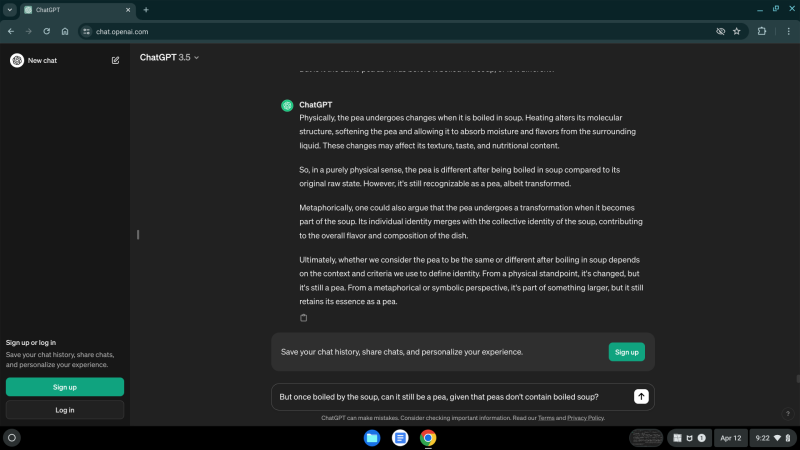Click the new chat compose icon
The image size is (800, 450).
(115, 60)
